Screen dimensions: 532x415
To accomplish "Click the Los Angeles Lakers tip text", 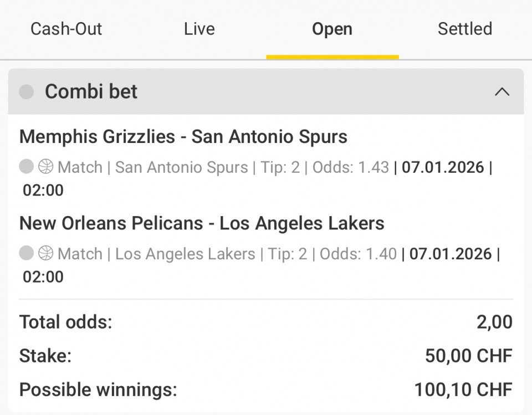I will pyautogui.click(x=185, y=254).
